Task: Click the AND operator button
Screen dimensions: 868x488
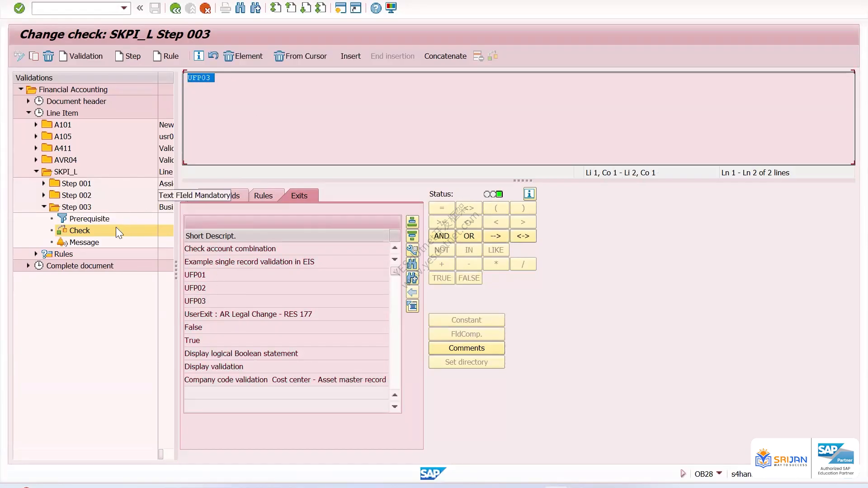Action: tap(442, 236)
